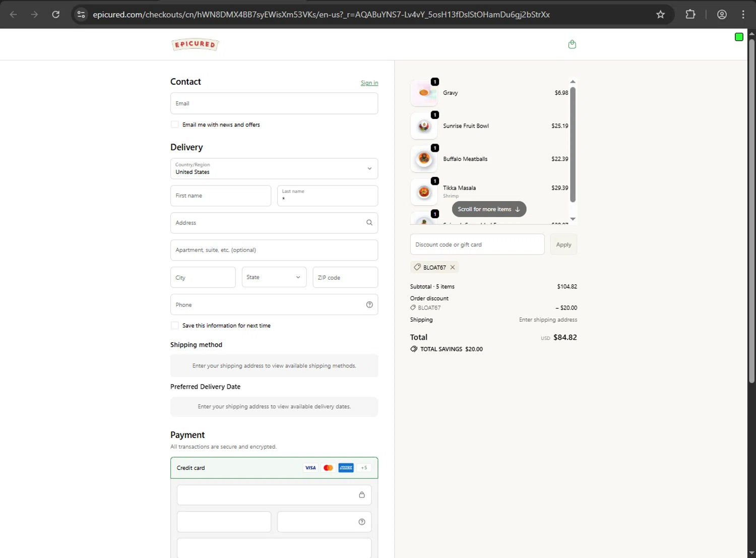Focus the Address field
Screen dimensions: 756x558
274,223
